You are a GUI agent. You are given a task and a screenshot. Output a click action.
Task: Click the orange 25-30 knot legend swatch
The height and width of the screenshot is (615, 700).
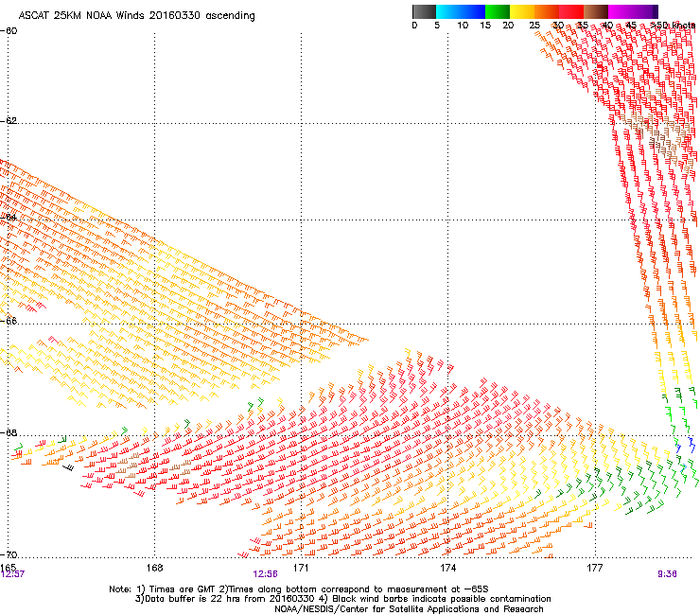(547, 11)
